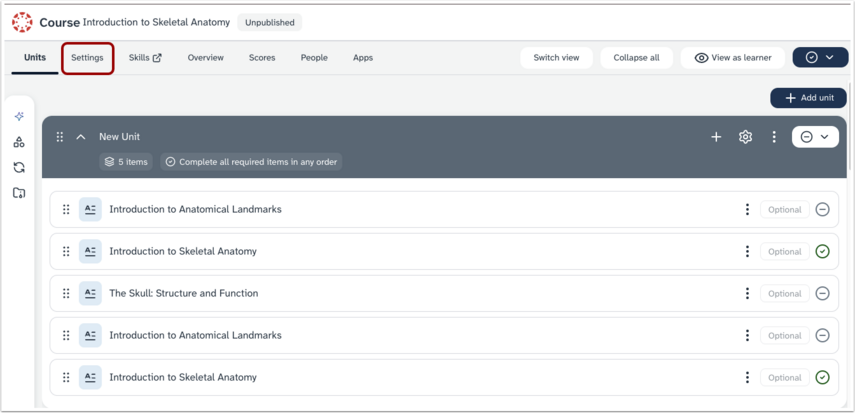This screenshot has width=855, height=413.
Task: Click the plus icon in New Unit header
Action: click(x=716, y=137)
